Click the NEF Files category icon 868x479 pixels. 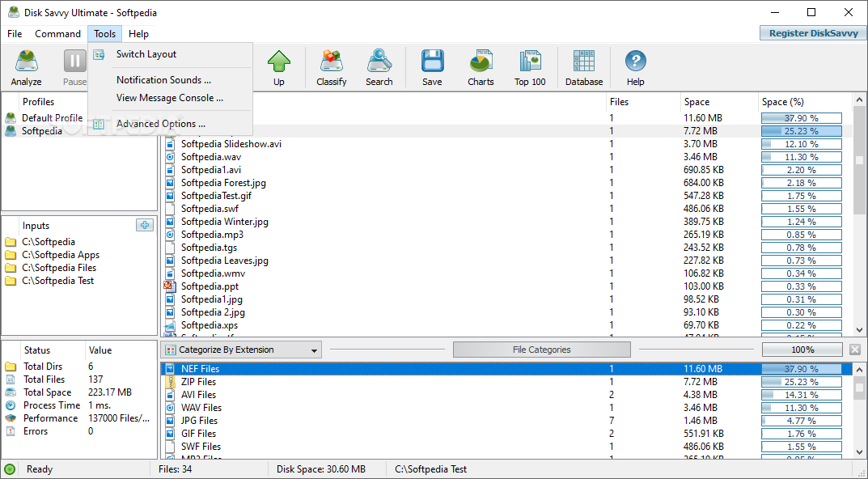tap(170, 369)
